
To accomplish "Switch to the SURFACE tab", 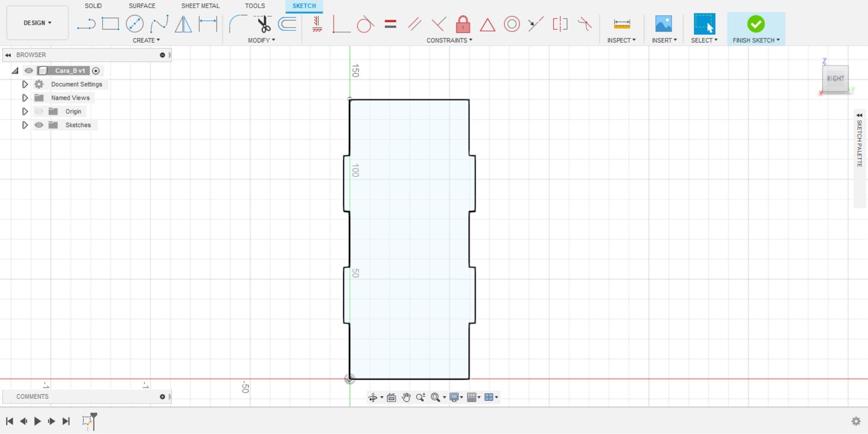I will (x=142, y=6).
